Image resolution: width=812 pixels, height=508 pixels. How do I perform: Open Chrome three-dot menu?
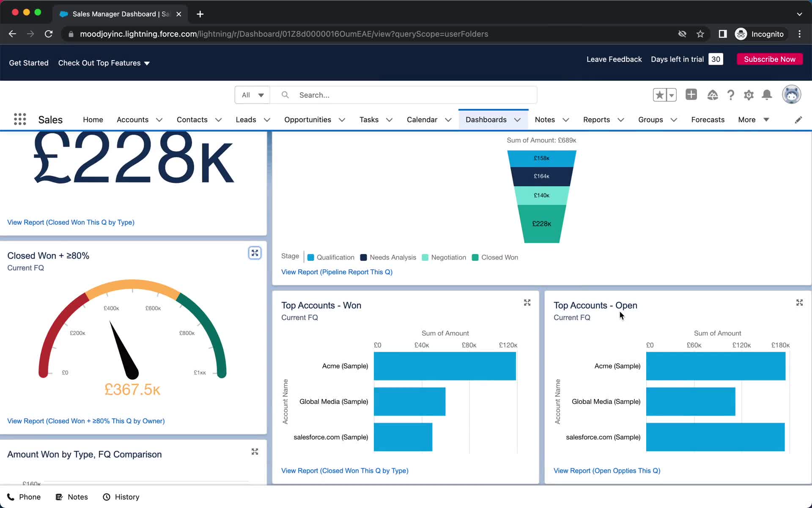pos(799,34)
